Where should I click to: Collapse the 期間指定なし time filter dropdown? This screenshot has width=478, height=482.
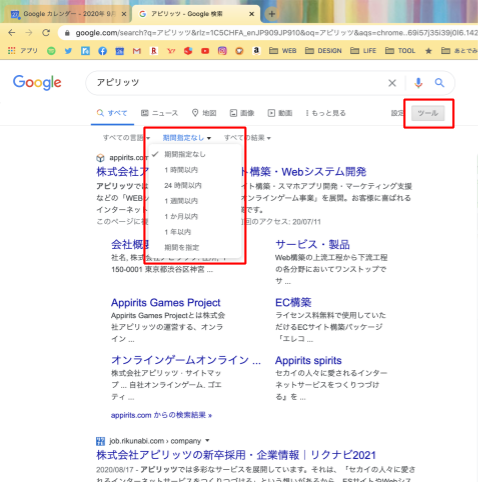coord(187,138)
